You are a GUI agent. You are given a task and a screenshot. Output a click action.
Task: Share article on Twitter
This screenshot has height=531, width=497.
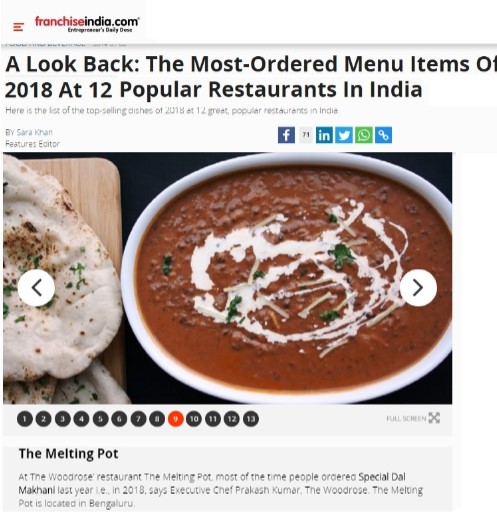[x=344, y=135]
